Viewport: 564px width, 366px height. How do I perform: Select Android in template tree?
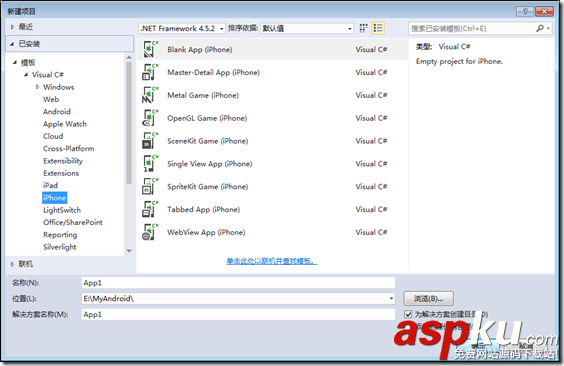click(x=57, y=112)
